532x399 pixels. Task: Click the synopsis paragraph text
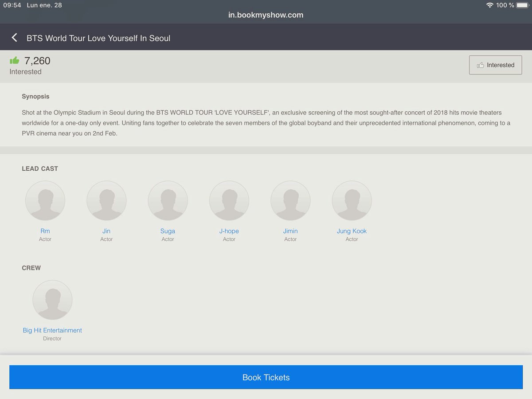(266, 123)
